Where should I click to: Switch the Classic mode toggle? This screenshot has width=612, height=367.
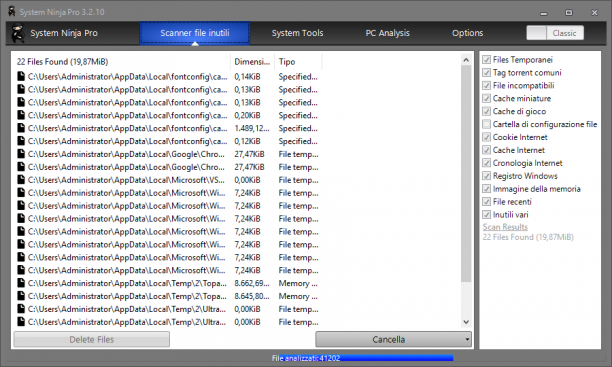[x=555, y=33]
